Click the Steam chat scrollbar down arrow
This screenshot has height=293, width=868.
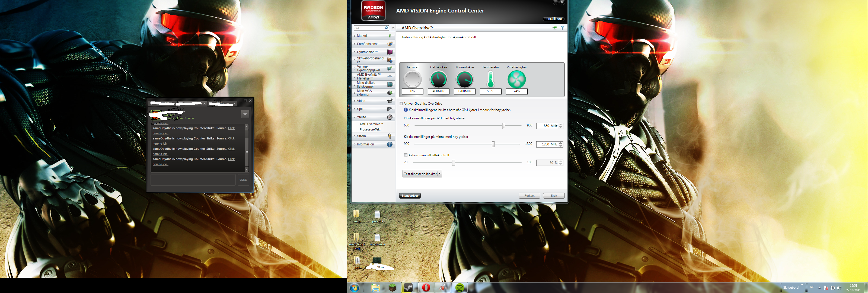(x=247, y=169)
